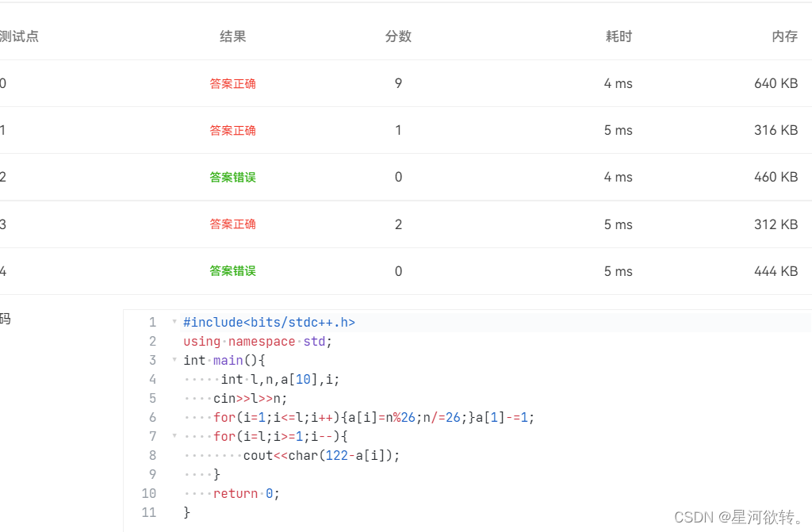Screen dimensions: 812x532
Task: Collapse the main function at line 3
Action: tap(174, 360)
